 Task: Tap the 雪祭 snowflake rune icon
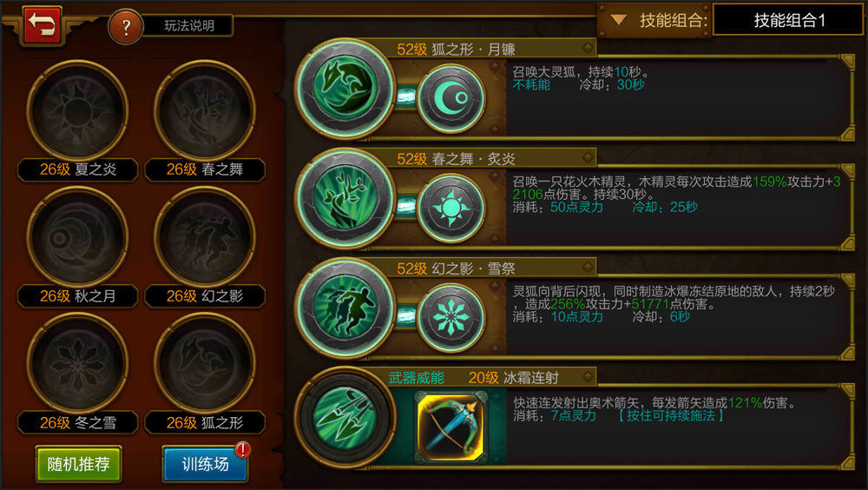[x=451, y=317]
